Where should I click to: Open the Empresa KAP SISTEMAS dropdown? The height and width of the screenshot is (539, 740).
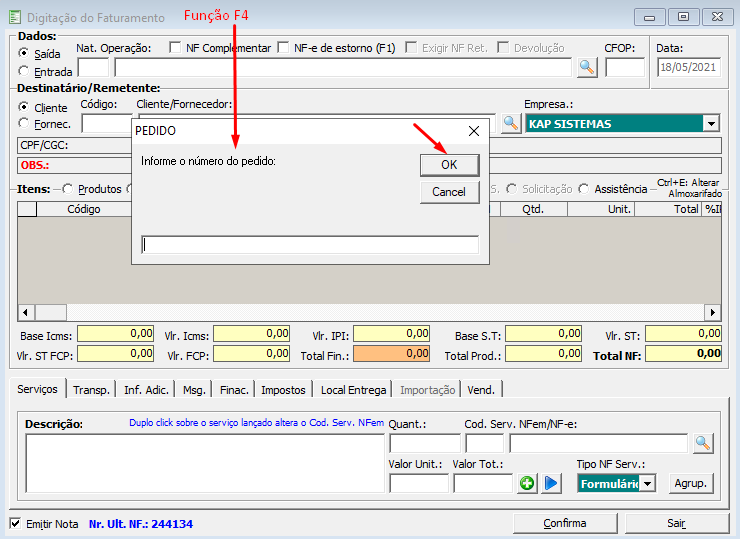[x=711, y=124]
